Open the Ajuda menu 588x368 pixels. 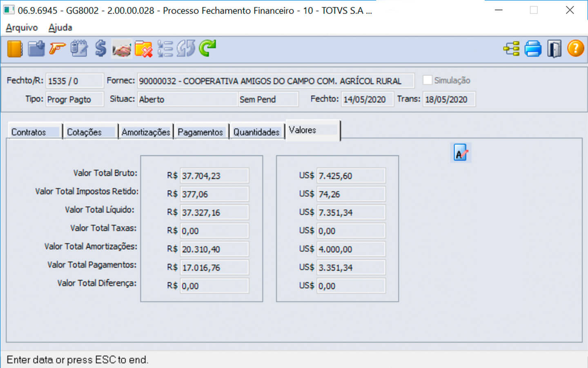pos(60,28)
